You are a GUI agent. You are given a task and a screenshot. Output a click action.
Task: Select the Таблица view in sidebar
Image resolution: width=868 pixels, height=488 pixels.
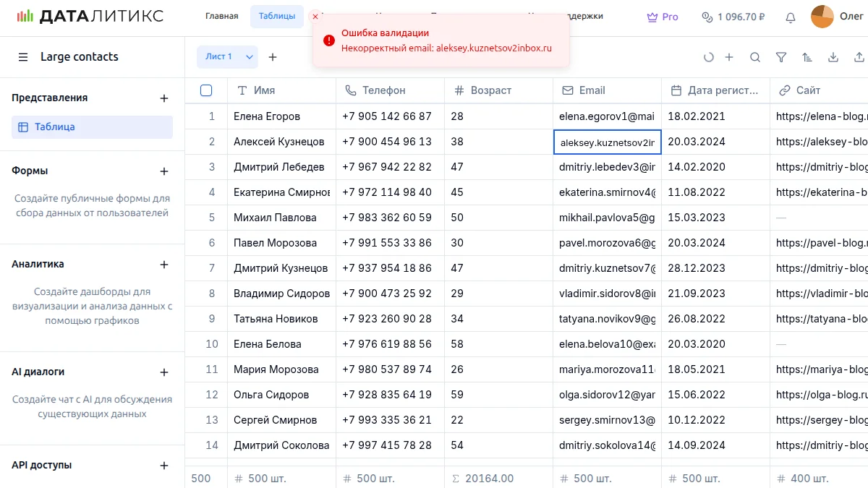92,127
